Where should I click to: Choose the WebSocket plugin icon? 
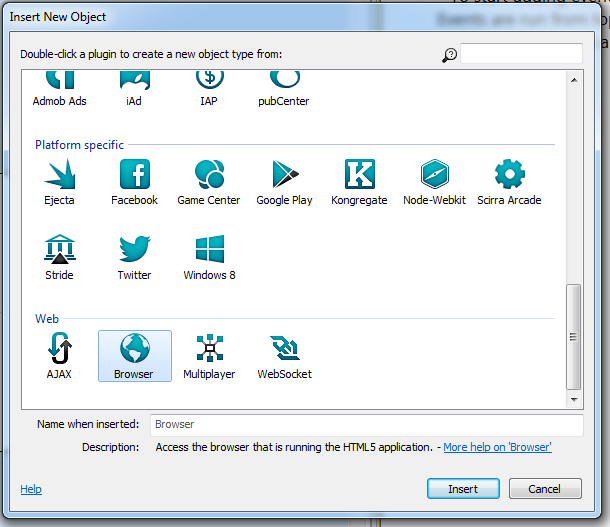pos(285,348)
